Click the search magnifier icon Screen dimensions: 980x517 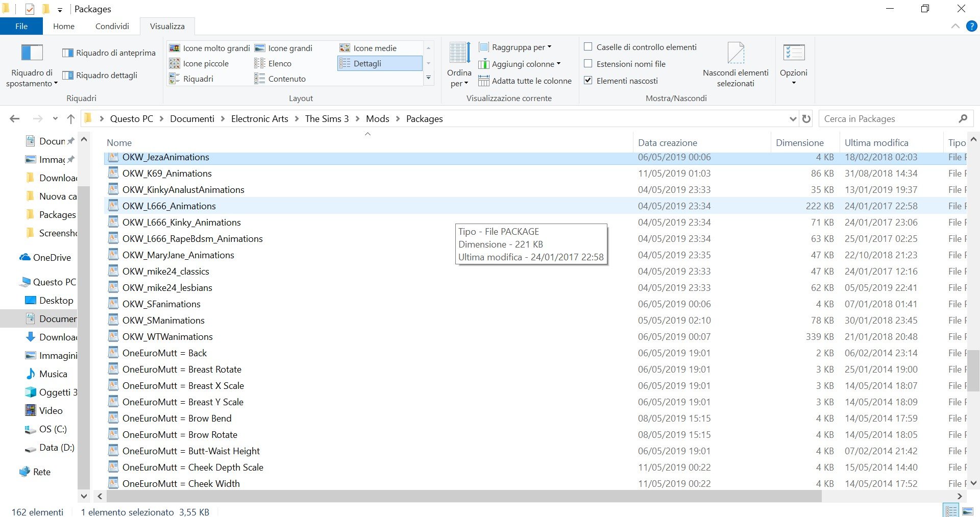963,119
